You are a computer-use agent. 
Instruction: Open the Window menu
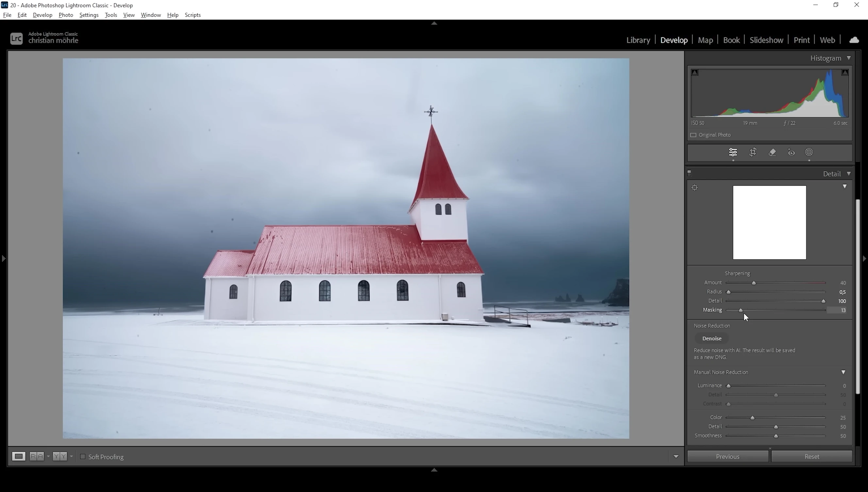coord(151,15)
